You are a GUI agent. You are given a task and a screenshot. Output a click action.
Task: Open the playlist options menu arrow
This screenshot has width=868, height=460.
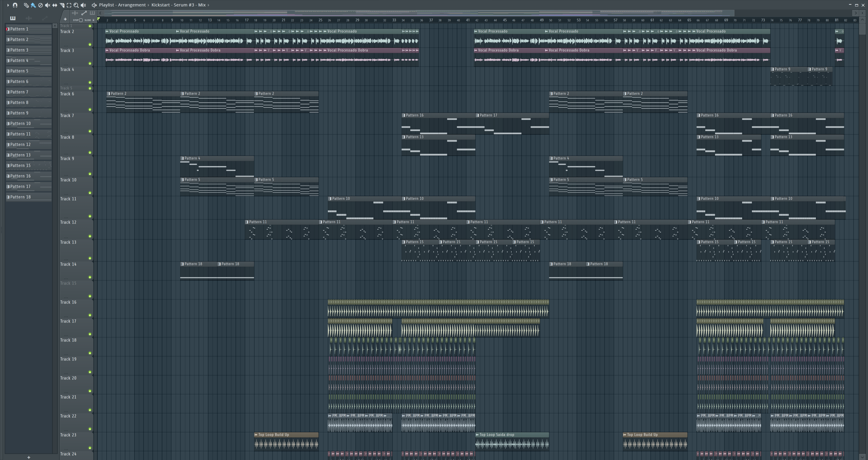pyautogui.click(x=8, y=5)
